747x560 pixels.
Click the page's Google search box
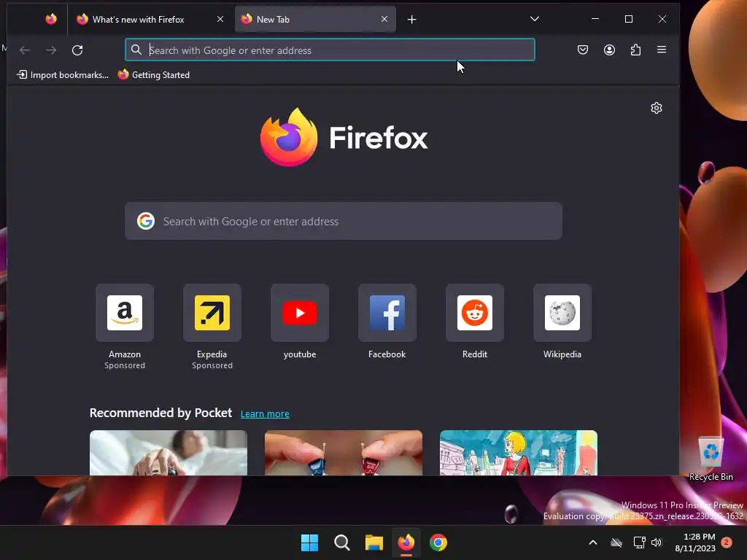pos(344,221)
